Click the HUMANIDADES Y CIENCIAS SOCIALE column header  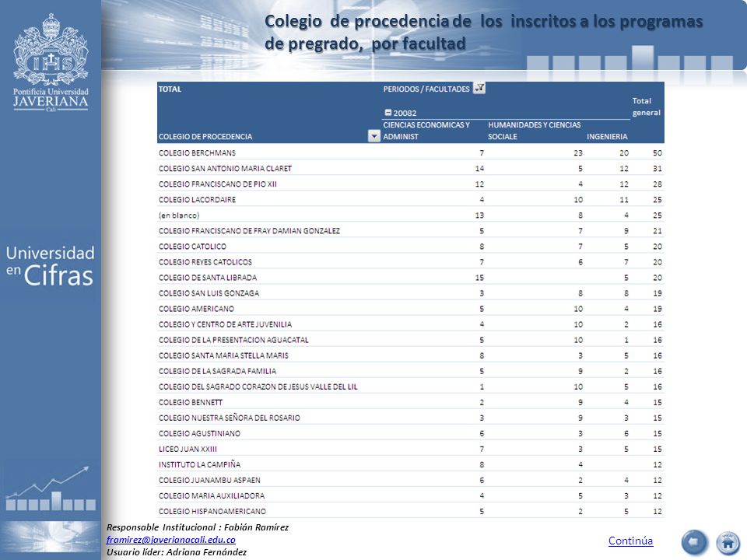click(534, 131)
